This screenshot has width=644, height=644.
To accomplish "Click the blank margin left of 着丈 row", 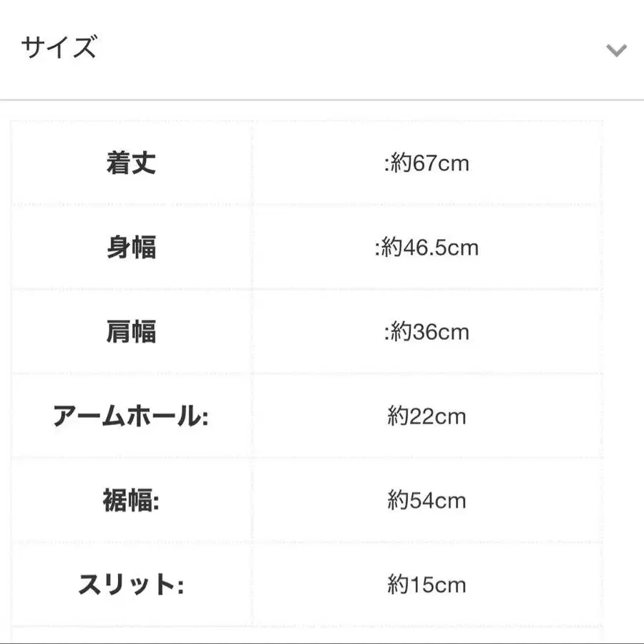I will 5,164.
